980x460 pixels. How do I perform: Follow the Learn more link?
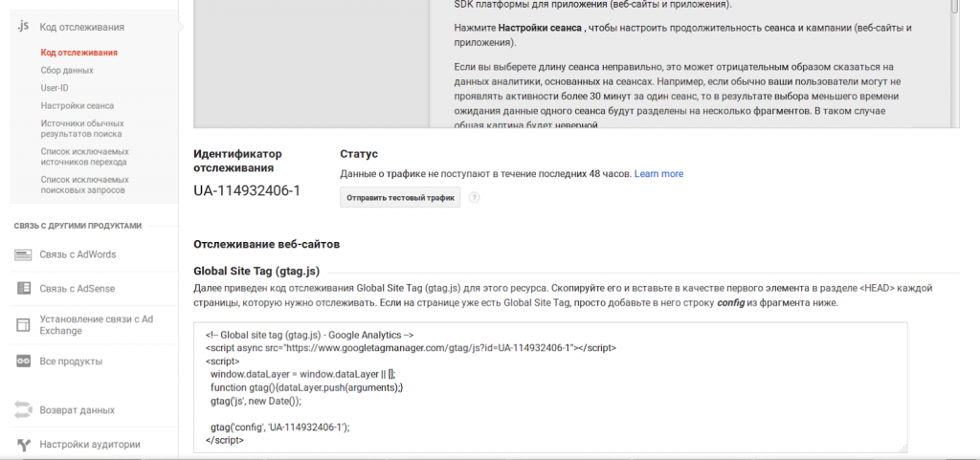pos(658,173)
